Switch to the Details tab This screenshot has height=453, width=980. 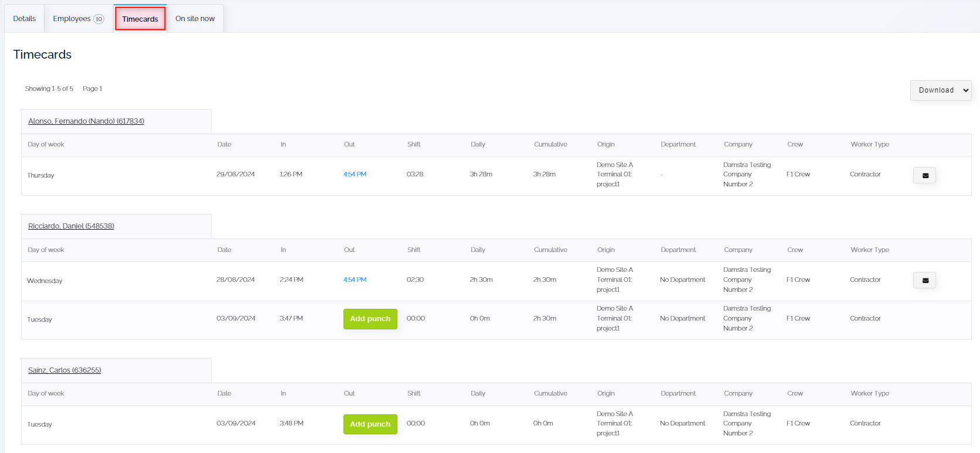[25, 19]
